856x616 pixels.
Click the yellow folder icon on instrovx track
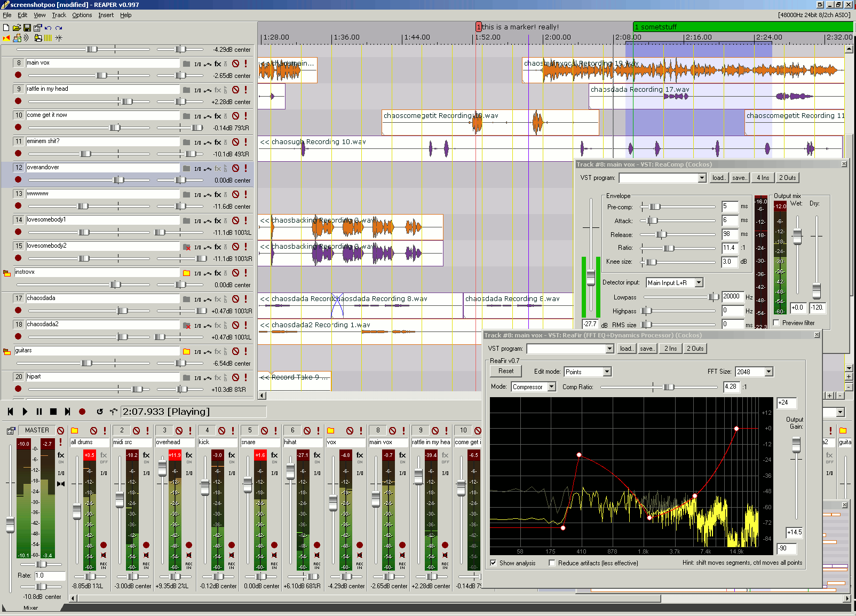[x=186, y=273]
